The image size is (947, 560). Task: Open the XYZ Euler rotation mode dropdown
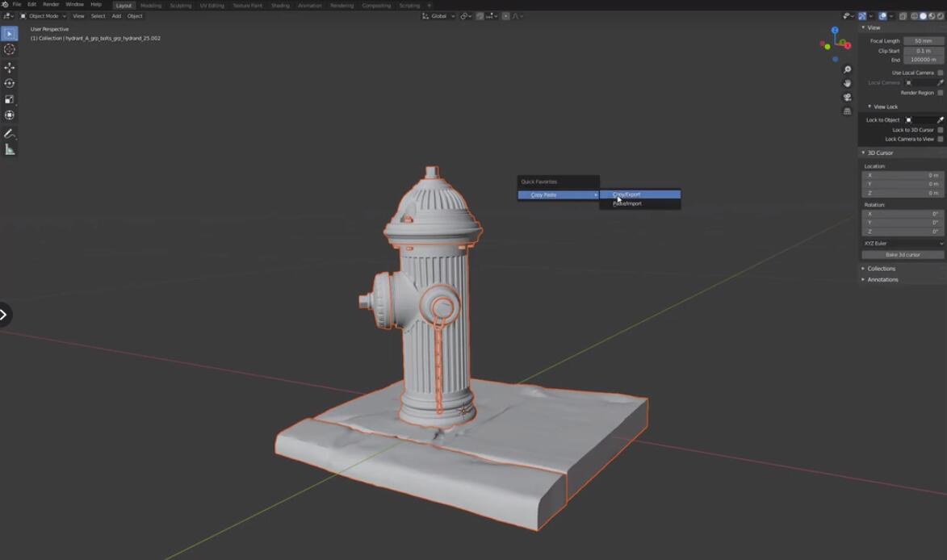click(903, 243)
